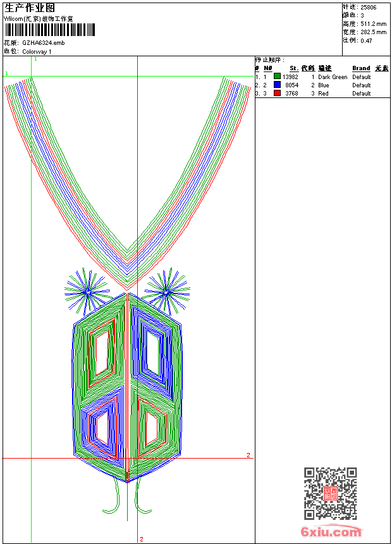The image size is (392, 544).
Task: Click the 元素 column header
Action: pyautogui.click(x=382, y=68)
